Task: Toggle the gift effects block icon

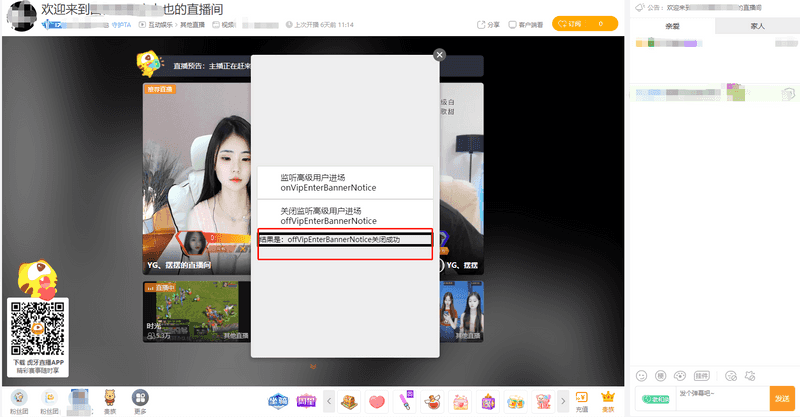Action: pos(749,376)
